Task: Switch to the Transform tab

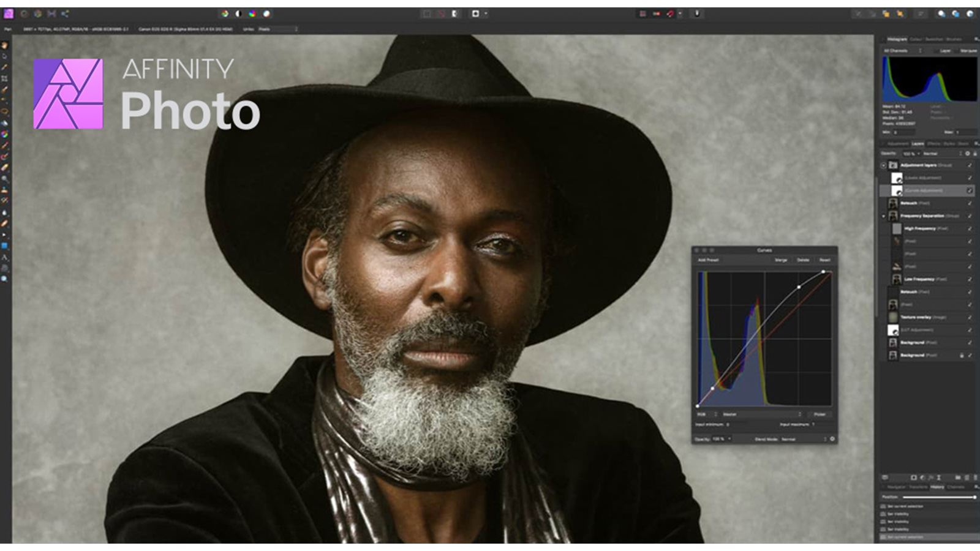Action: [919, 487]
